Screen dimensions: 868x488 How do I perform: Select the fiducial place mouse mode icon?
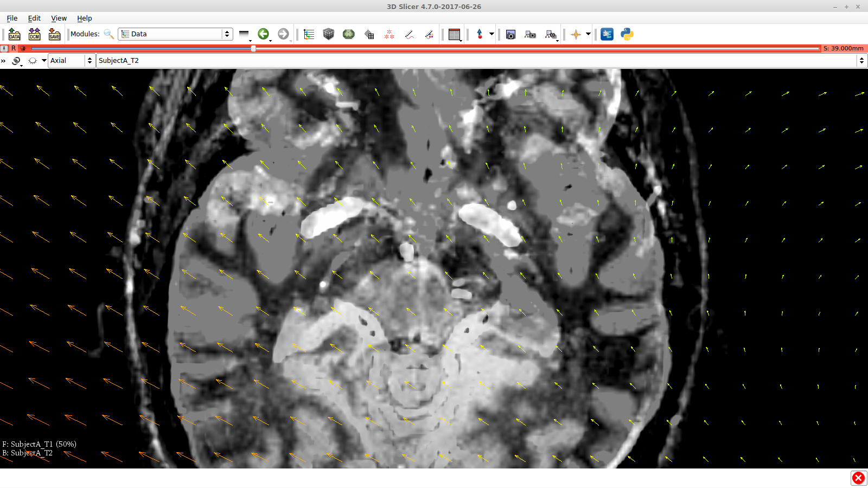(480, 34)
